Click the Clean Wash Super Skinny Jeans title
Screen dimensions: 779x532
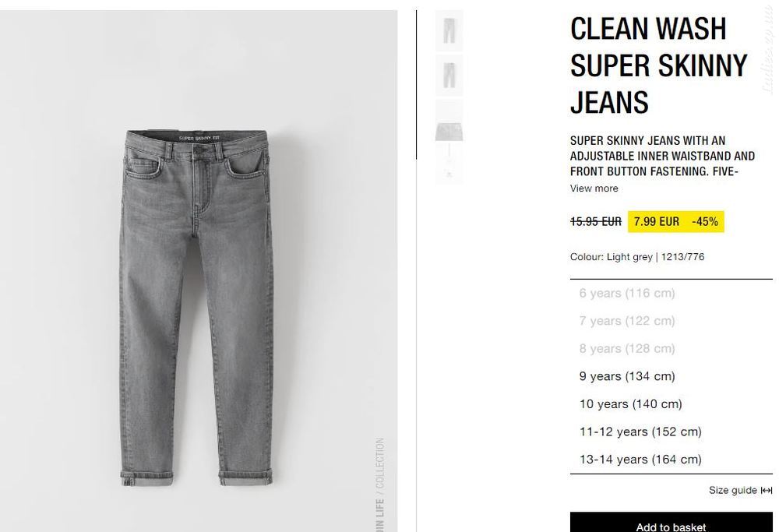pos(659,65)
